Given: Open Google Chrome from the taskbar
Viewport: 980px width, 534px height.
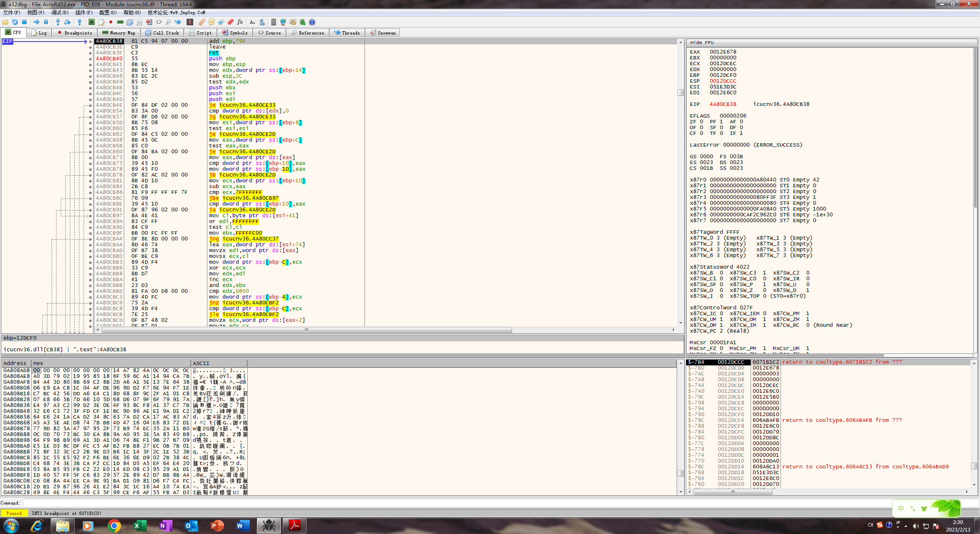Looking at the screenshot, I should (x=114, y=526).
